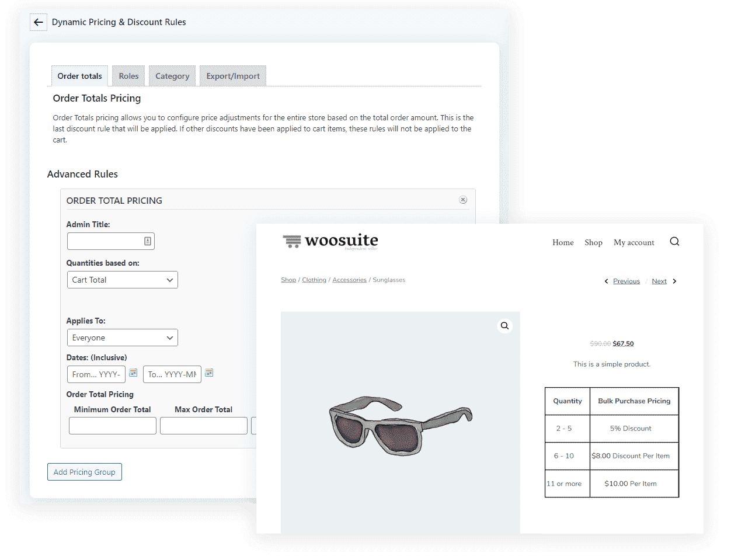Click the Add Pricing Group button
This screenshot has width=738, height=560.
pyautogui.click(x=85, y=472)
